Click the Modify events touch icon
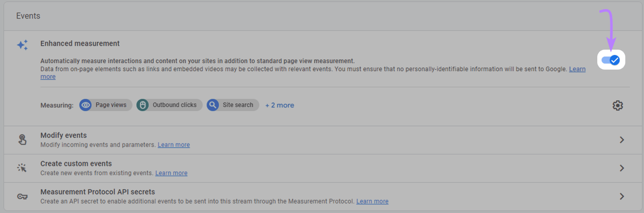 pos(23,140)
